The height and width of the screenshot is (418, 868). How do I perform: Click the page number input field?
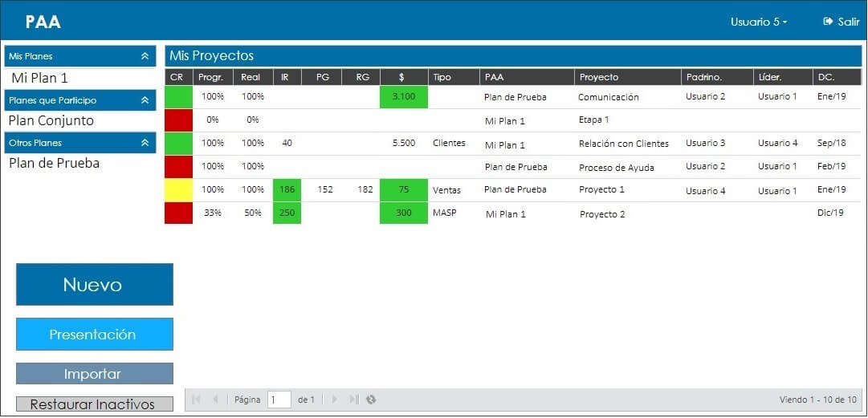click(x=279, y=400)
